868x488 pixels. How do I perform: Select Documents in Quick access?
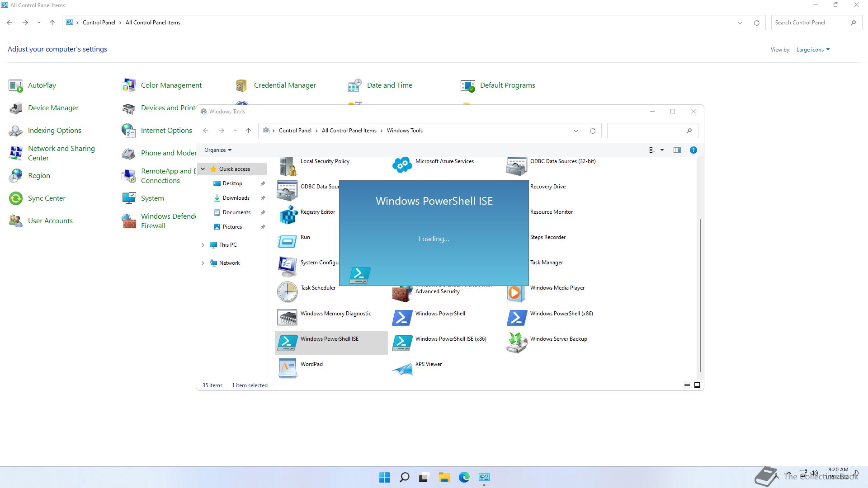(x=236, y=212)
